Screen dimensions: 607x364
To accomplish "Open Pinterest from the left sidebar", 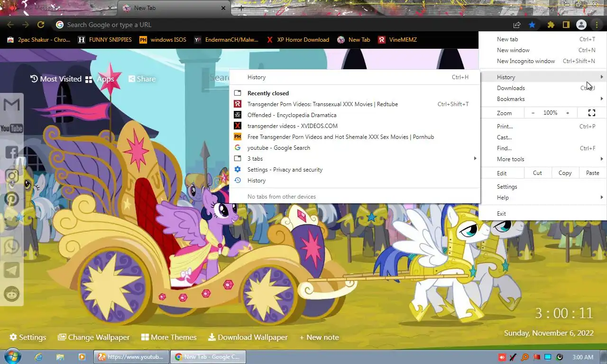I will tap(12, 199).
